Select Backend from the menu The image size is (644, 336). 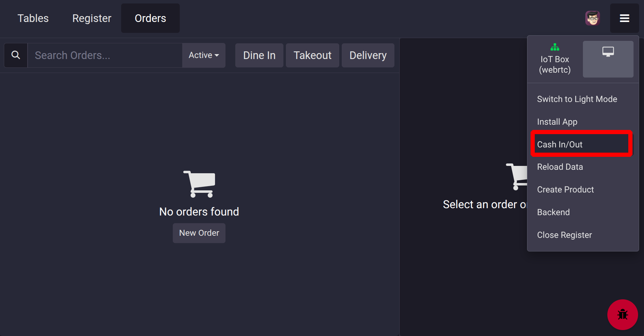[x=553, y=212]
